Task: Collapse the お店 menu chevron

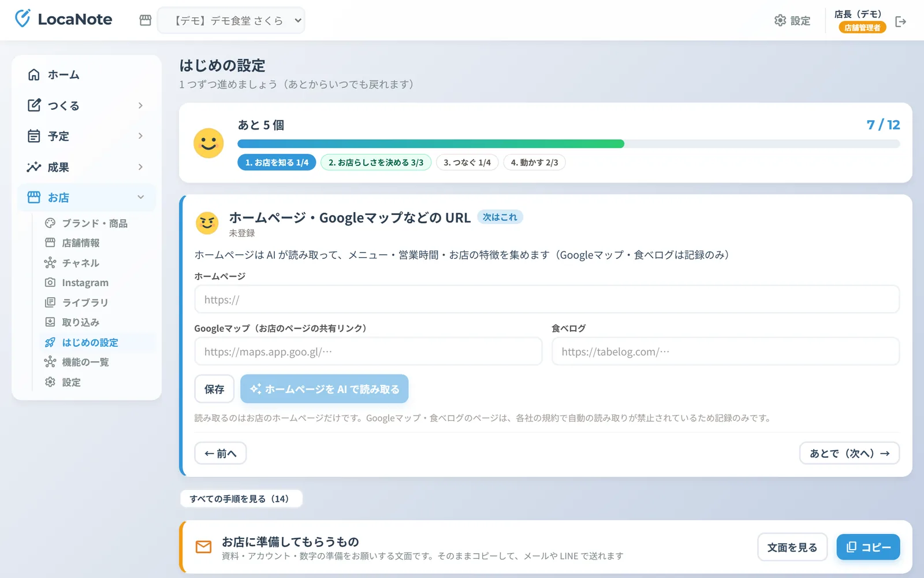Action: (140, 197)
